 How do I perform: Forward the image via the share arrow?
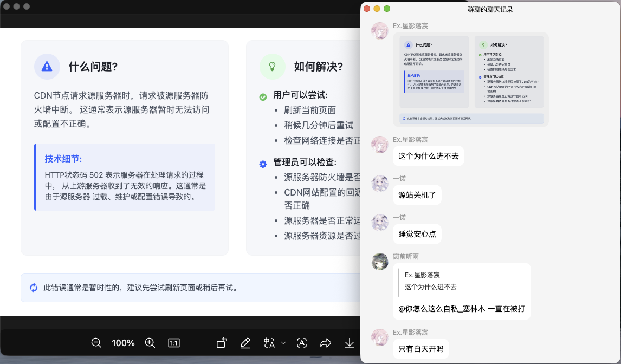point(326,343)
